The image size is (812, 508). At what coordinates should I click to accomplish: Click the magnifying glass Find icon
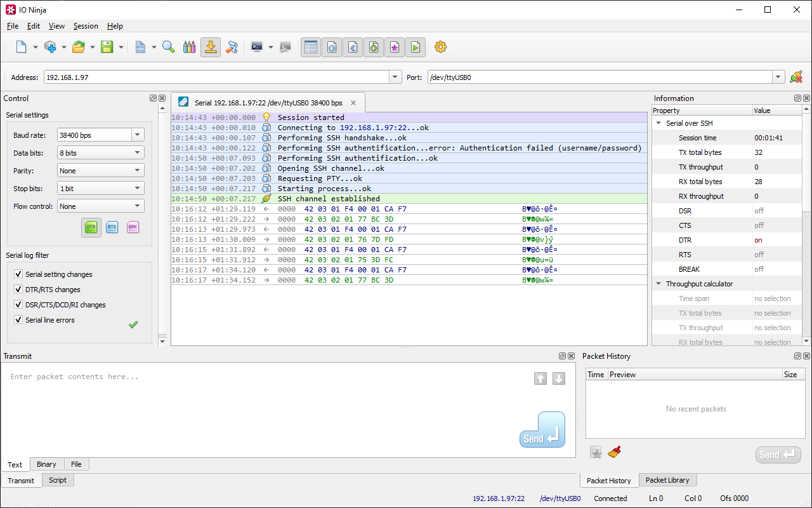coord(169,47)
